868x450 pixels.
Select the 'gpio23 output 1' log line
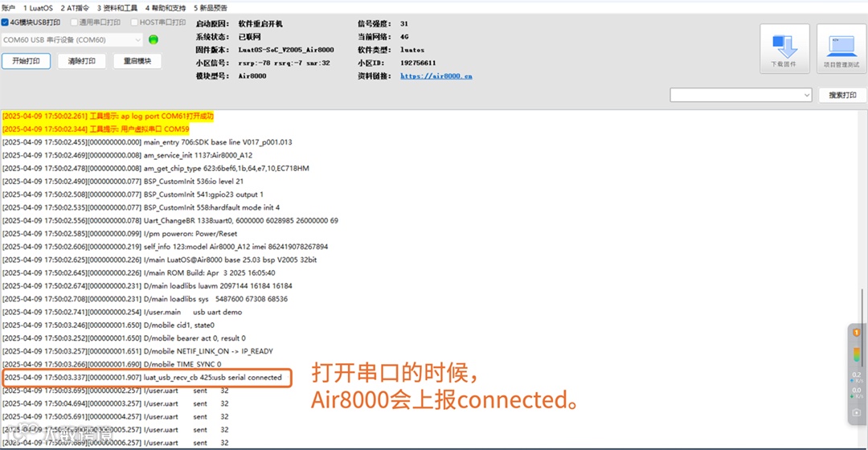tap(133, 194)
